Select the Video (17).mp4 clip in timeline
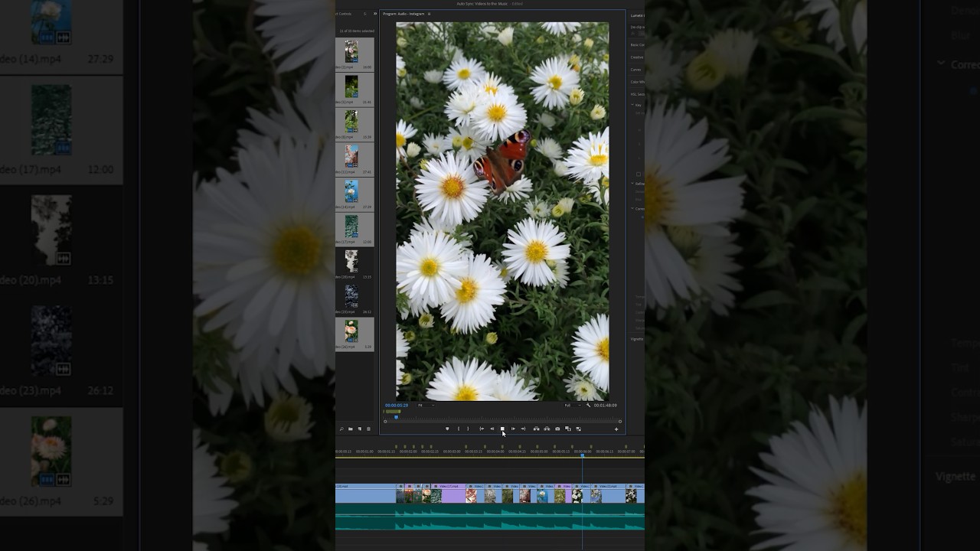980x551 pixels. [449, 494]
